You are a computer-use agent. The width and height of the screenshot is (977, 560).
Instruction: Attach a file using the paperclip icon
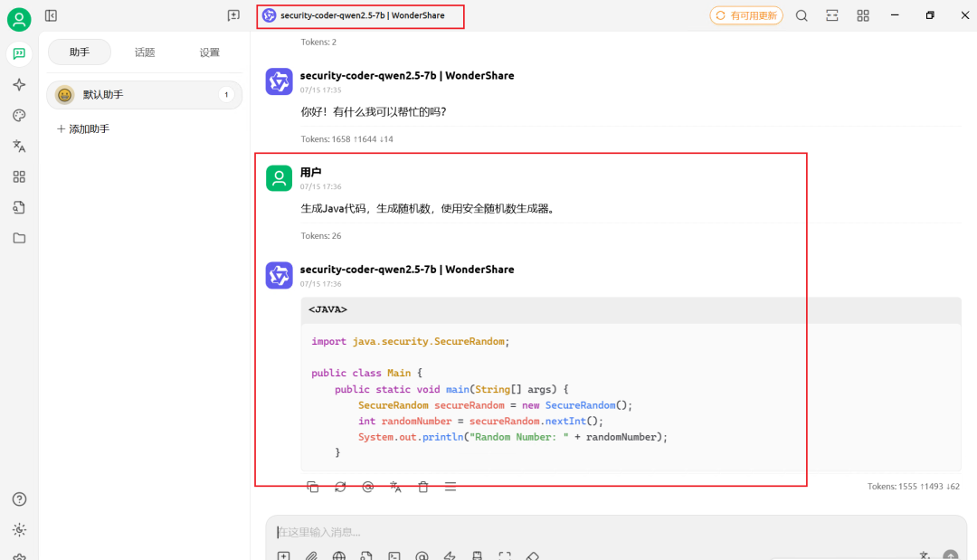click(x=311, y=555)
